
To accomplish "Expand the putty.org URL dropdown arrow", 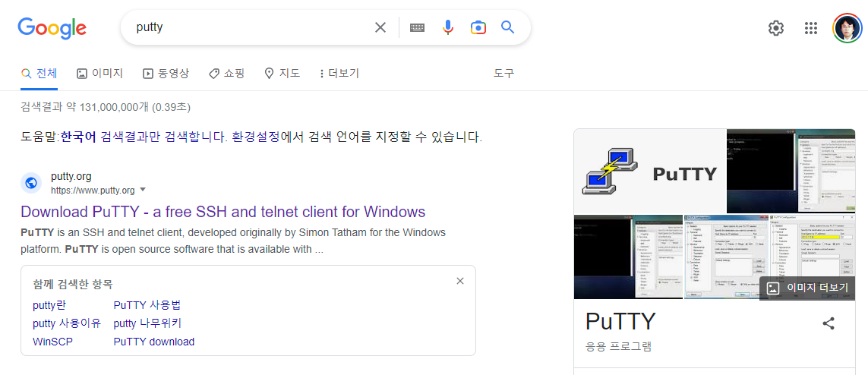I will [x=143, y=190].
